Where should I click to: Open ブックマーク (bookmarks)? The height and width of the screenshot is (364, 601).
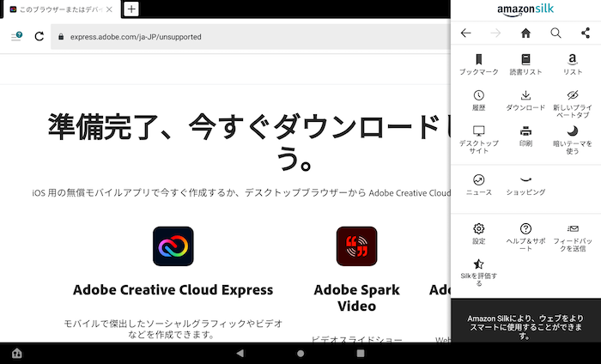coord(479,64)
